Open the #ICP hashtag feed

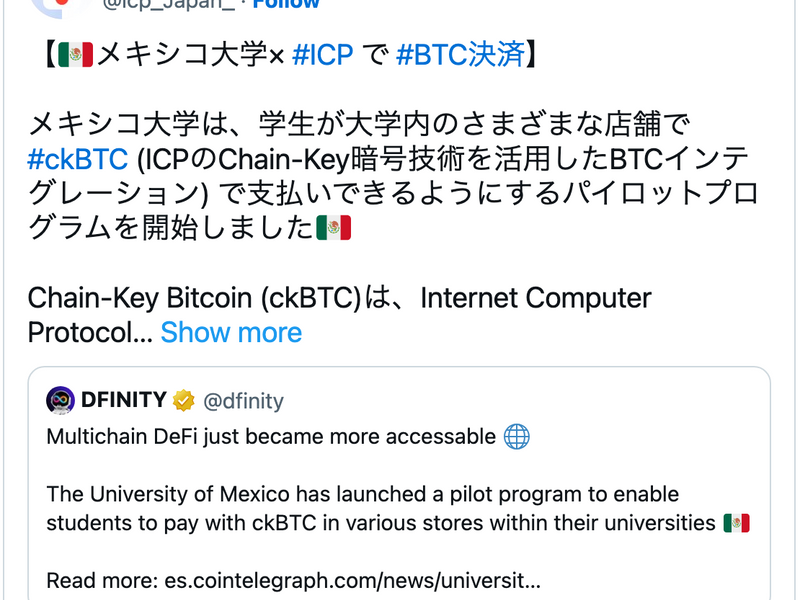pyautogui.click(x=320, y=55)
